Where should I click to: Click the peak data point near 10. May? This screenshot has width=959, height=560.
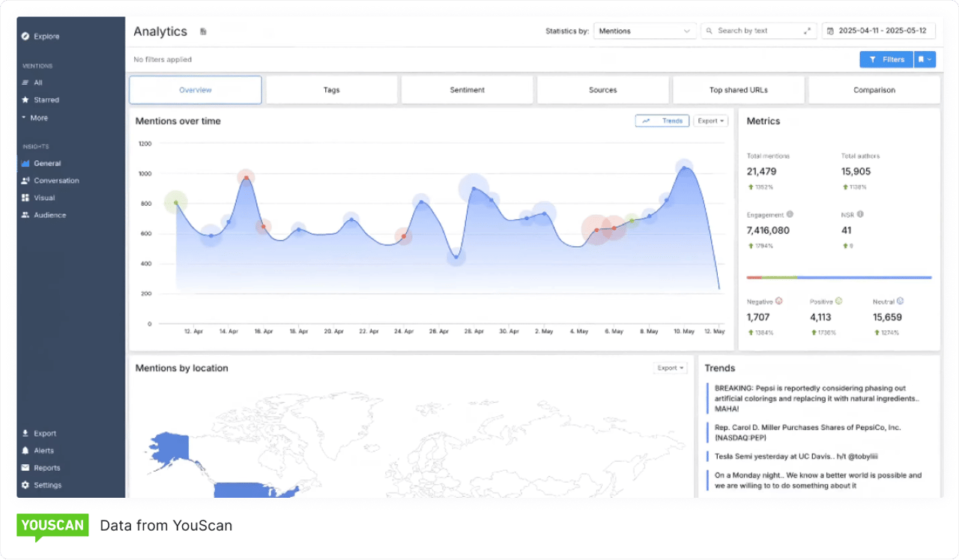[683, 168]
